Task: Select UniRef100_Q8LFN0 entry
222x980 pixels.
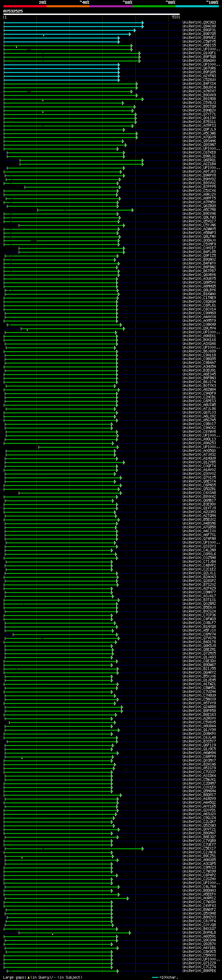Action: (x=199, y=237)
